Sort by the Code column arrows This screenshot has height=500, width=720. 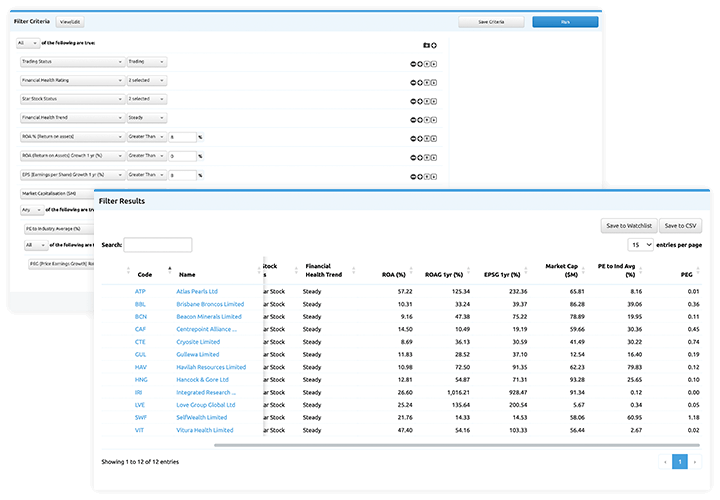[128, 272]
